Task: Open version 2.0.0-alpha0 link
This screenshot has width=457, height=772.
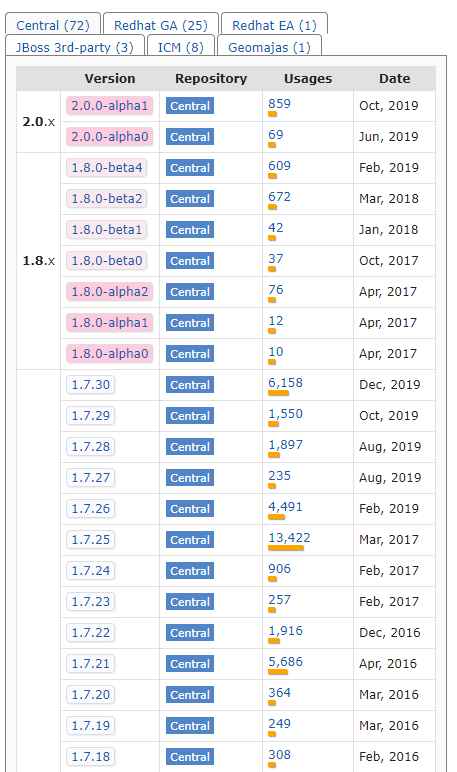Action: point(109,136)
